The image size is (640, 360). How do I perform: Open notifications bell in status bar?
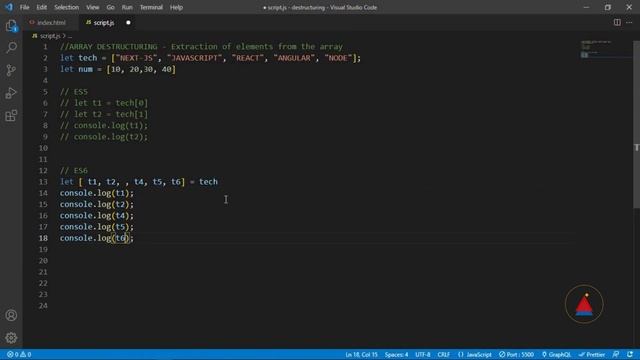(630, 355)
